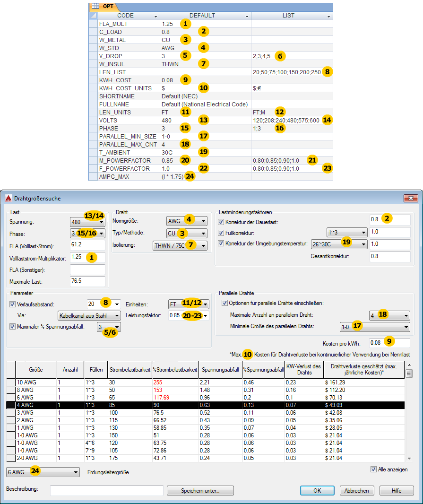
Task: Select the 2-0 AWG row
Action: point(206,458)
